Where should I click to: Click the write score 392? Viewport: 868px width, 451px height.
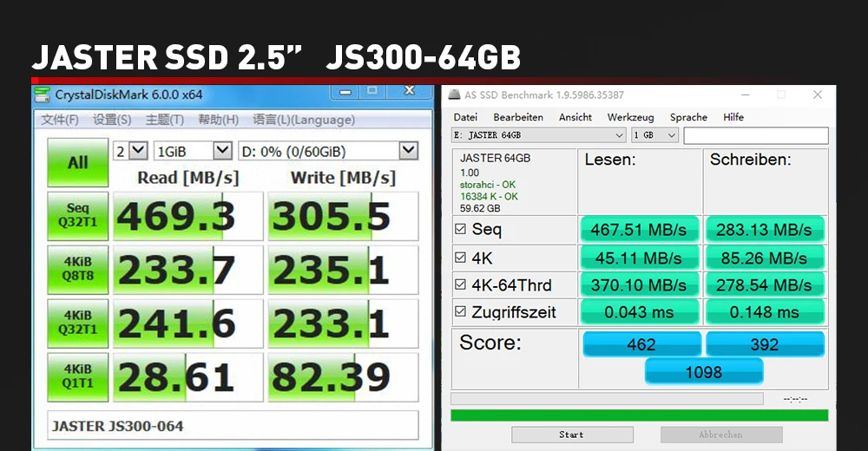coord(765,344)
